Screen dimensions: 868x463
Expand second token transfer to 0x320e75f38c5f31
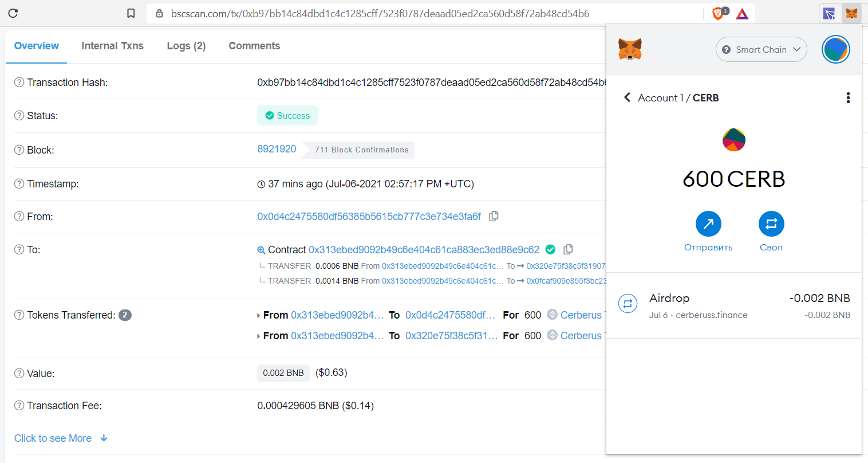coord(259,336)
